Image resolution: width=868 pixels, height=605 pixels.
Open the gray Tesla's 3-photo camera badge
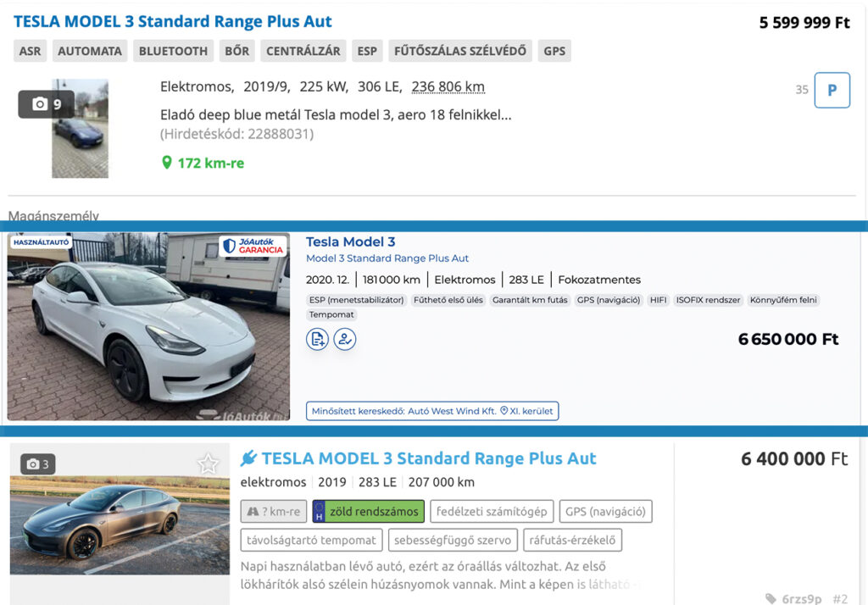coord(37,464)
